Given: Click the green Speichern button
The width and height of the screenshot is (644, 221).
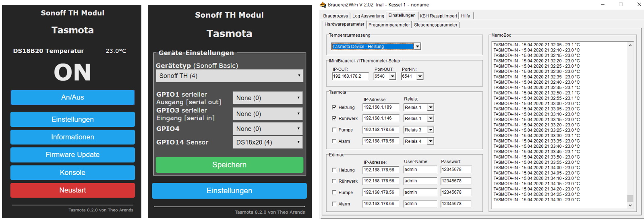Looking at the screenshot, I should [x=229, y=165].
